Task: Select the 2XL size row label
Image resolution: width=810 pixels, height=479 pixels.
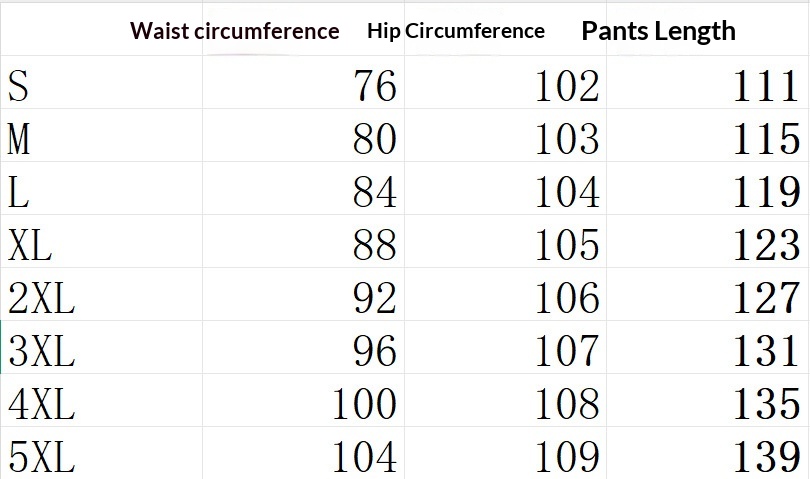Action: pyautogui.click(x=42, y=298)
